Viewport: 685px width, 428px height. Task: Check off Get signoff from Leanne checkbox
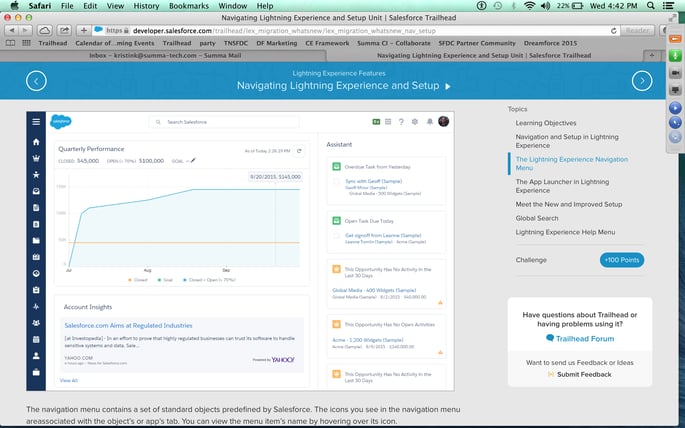[336, 235]
